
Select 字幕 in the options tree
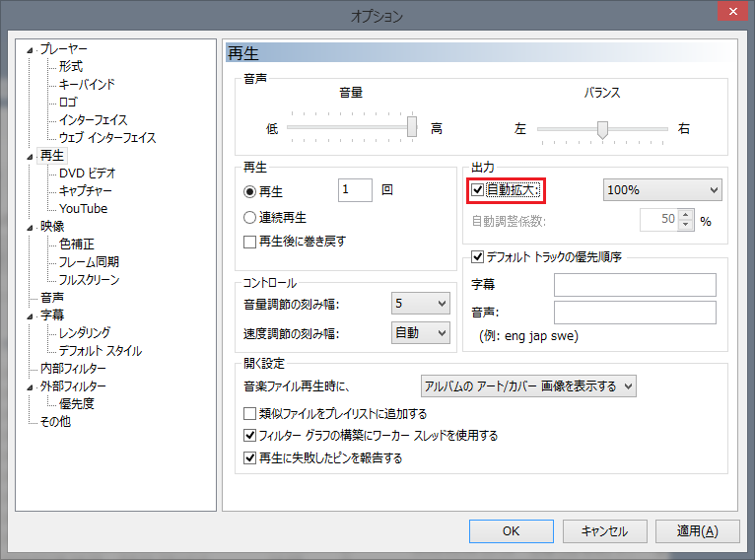tap(52, 315)
